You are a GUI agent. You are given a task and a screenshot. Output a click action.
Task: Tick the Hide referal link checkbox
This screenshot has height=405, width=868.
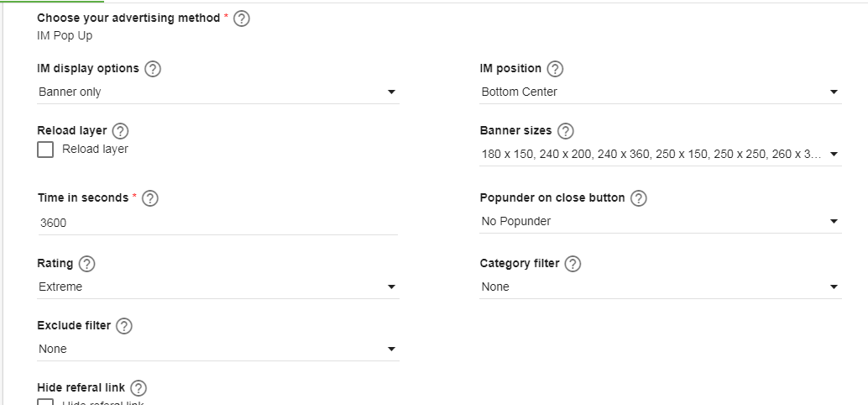point(45,402)
